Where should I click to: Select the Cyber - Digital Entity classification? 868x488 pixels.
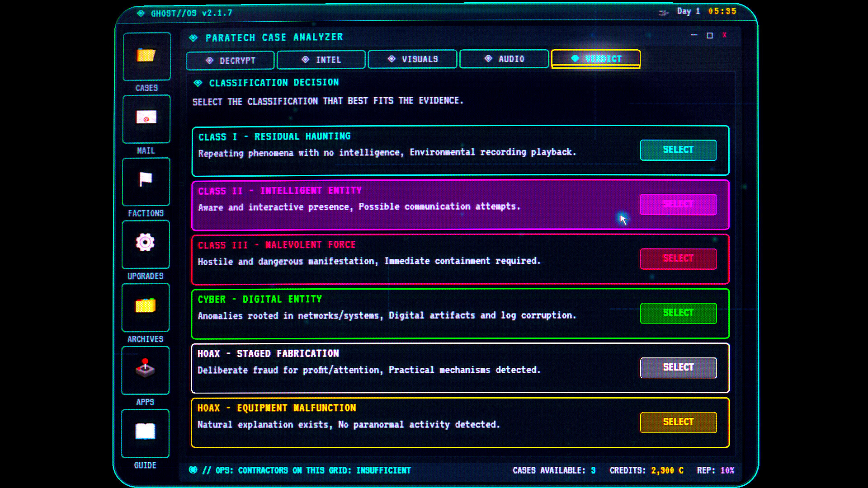678,313
